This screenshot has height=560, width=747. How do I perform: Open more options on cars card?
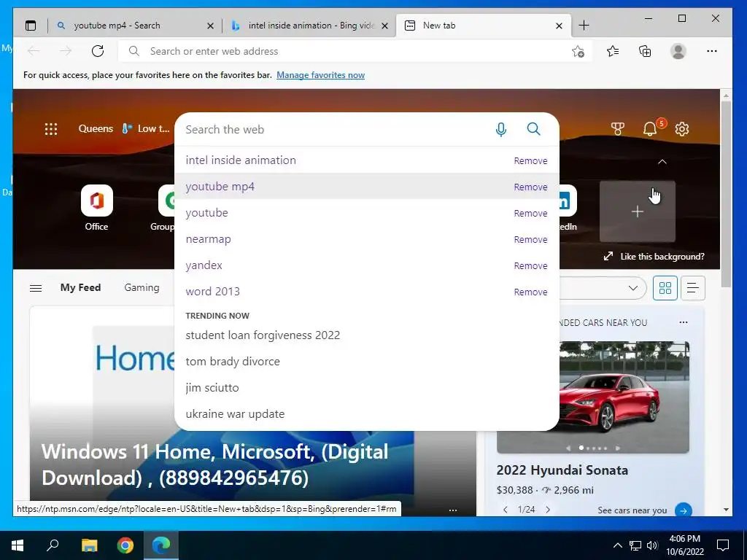tap(683, 322)
